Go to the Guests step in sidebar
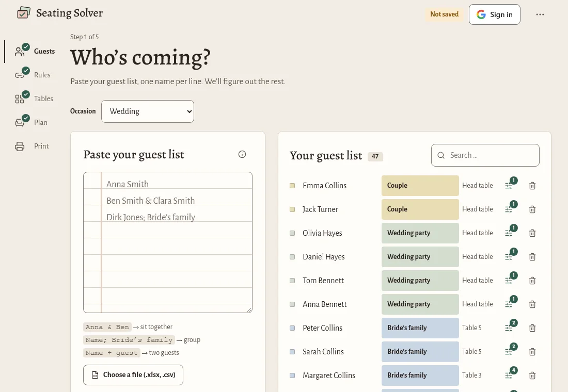568x392 pixels. pos(35,52)
